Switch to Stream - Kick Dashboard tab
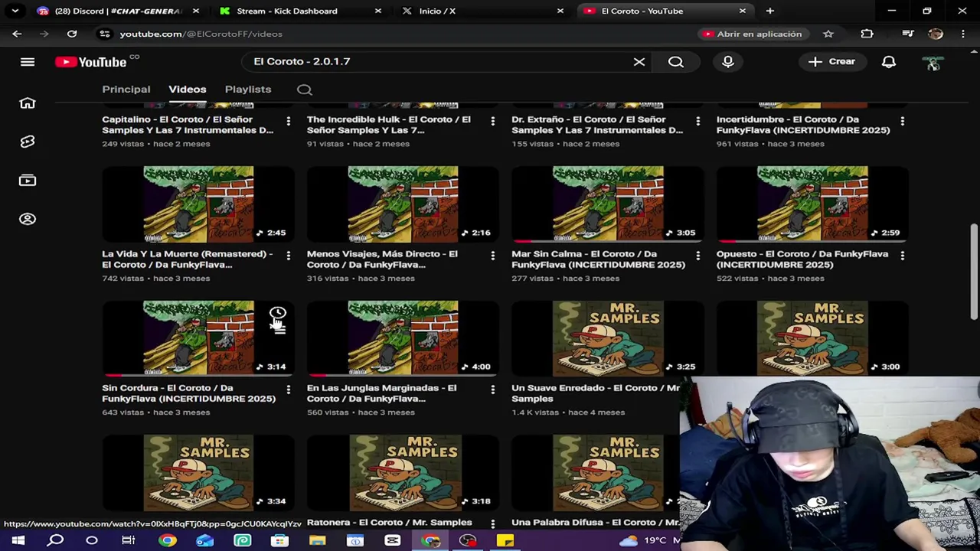Viewport: 980px width, 551px height. point(299,11)
